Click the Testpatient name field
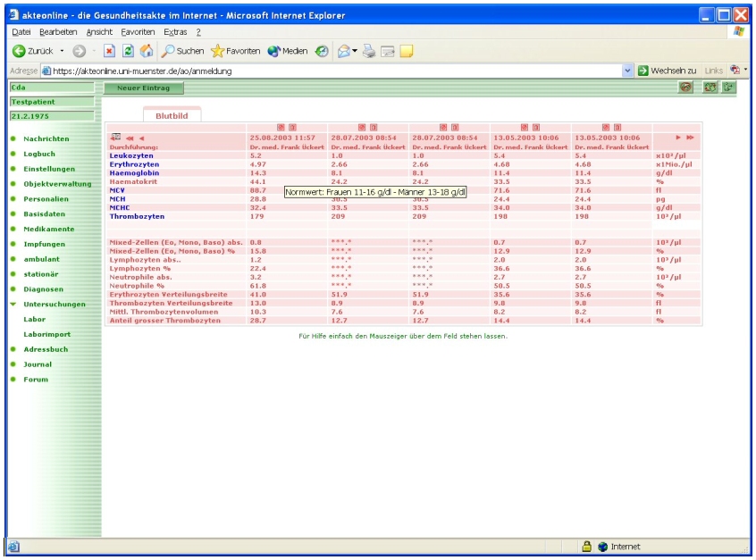Image resolution: width=756 pixels, height=560 pixels. pyautogui.click(x=52, y=102)
